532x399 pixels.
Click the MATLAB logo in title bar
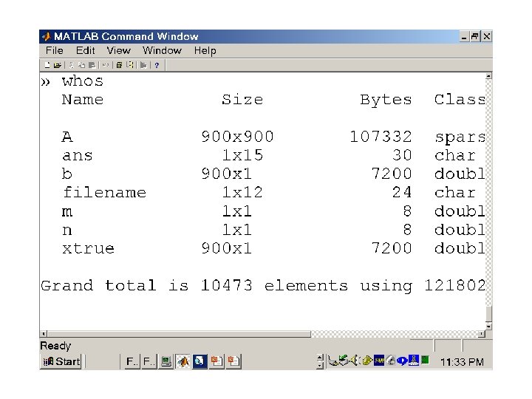coord(46,36)
